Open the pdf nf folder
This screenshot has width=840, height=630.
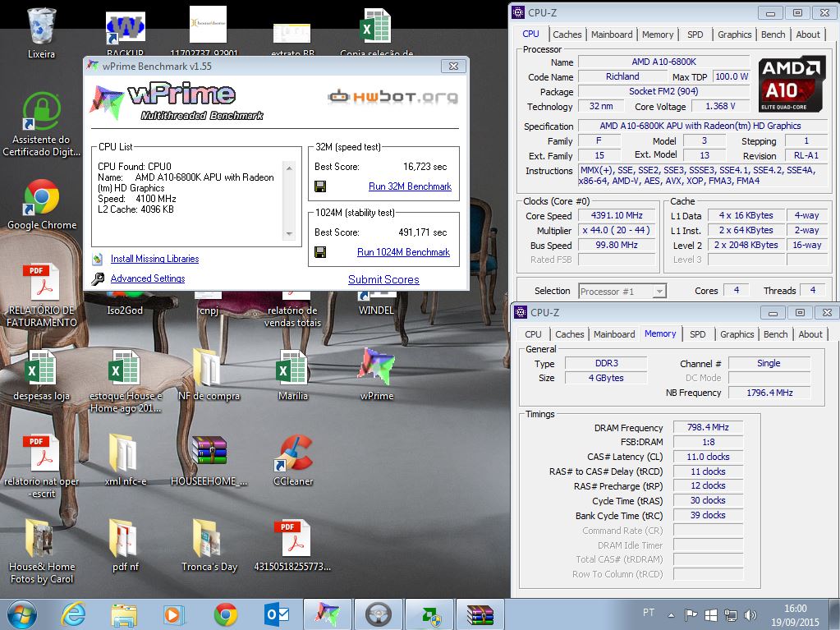pyautogui.click(x=126, y=545)
